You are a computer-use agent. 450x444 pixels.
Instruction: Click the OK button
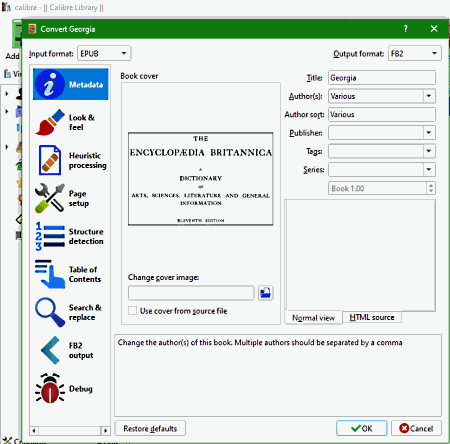point(362,428)
